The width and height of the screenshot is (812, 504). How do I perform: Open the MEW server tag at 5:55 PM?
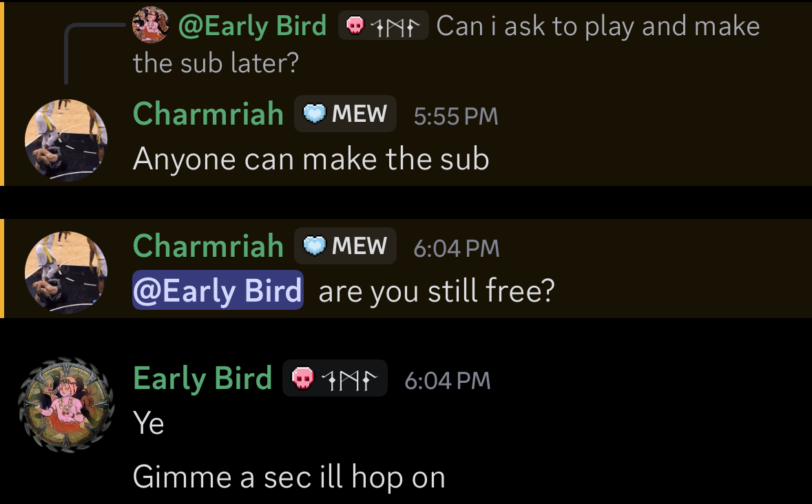[346, 114]
